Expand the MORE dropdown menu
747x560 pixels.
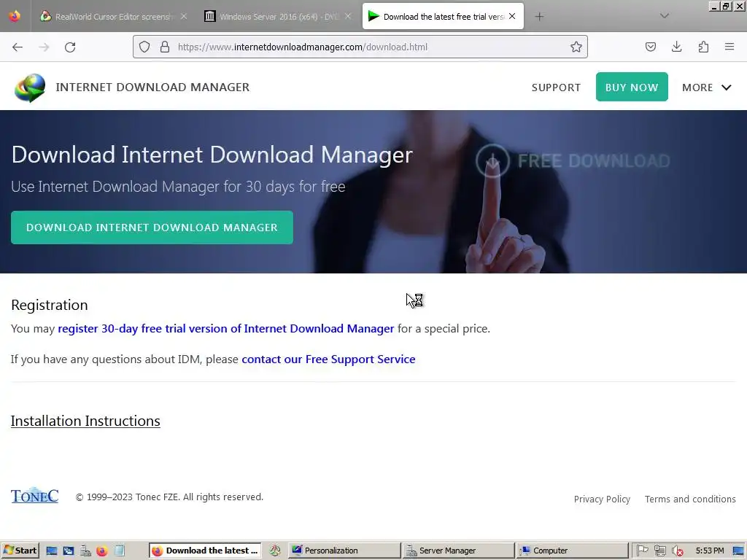[706, 87]
